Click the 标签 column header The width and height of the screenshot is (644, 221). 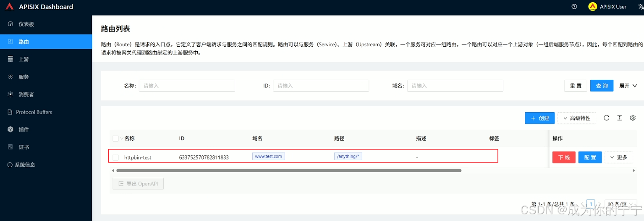[494, 139]
